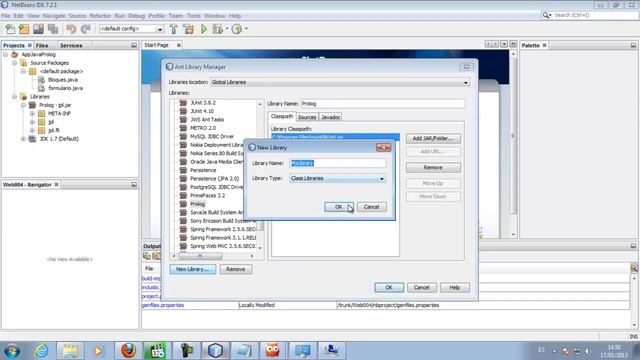Screen dimensions: 640x360
Task: Open the NetBeans cube taskbar icon
Action: pos(215,350)
